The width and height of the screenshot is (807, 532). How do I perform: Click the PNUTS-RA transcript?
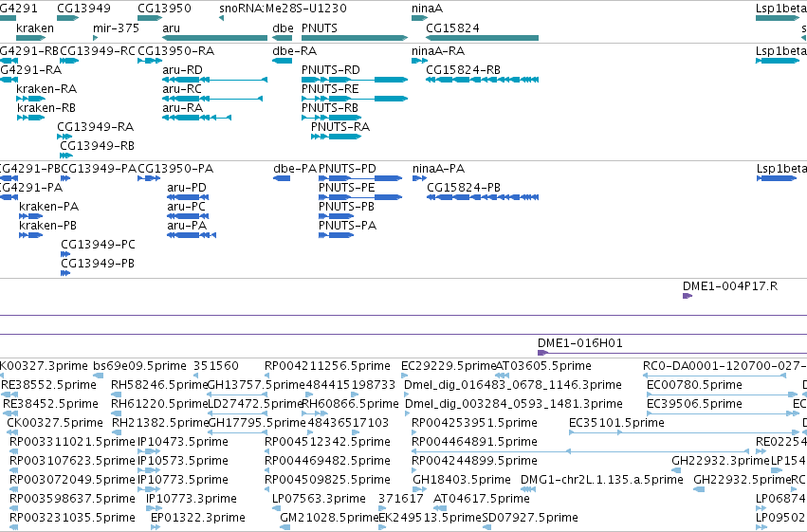(x=336, y=137)
